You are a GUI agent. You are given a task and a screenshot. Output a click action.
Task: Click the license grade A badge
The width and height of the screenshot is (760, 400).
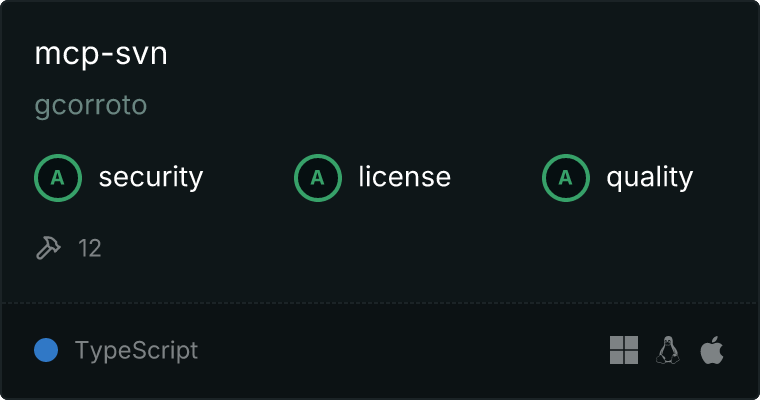pyautogui.click(x=318, y=178)
